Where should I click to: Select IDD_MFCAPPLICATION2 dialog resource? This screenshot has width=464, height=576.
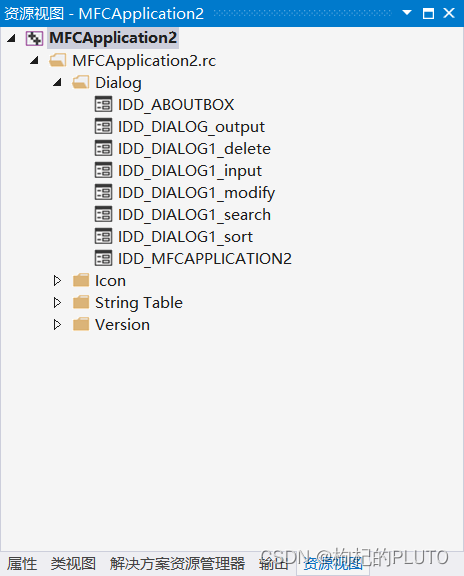pyautogui.click(x=205, y=259)
